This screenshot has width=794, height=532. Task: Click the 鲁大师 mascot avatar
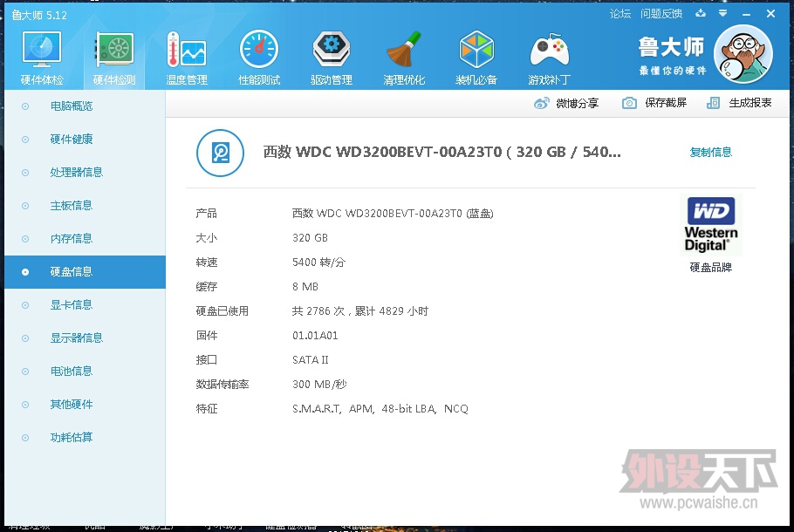tap(743, 54)
